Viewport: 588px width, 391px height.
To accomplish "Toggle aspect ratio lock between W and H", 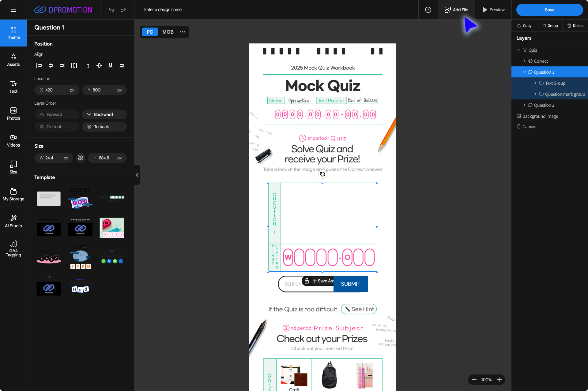I will click(x=81, y=158).
